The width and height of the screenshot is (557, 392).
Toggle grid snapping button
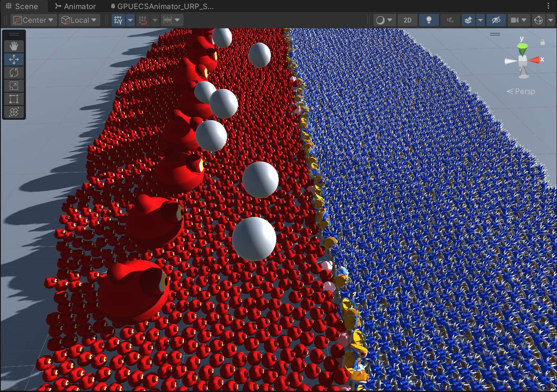pos(143,20)
